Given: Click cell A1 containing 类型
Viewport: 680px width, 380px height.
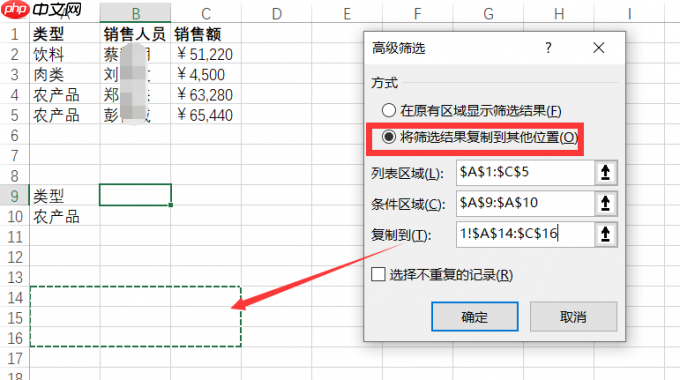Looking at the screenshot, I should [65, 34].
